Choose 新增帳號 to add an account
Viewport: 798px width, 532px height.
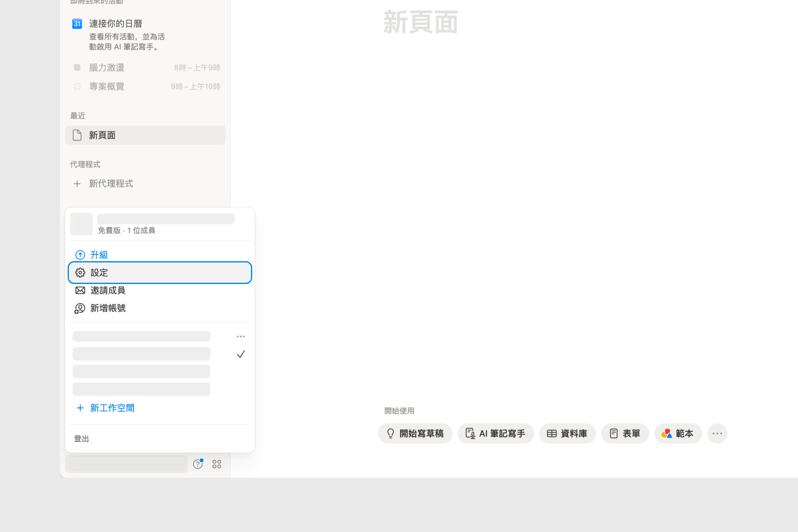pos(160,308)
